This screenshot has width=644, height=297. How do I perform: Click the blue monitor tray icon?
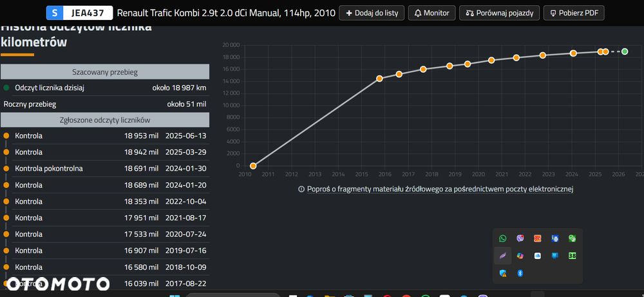point(555,256)
